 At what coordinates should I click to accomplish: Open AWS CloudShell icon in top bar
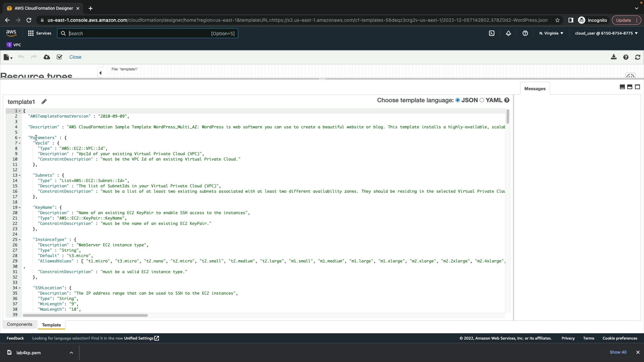tap(492, 33)
